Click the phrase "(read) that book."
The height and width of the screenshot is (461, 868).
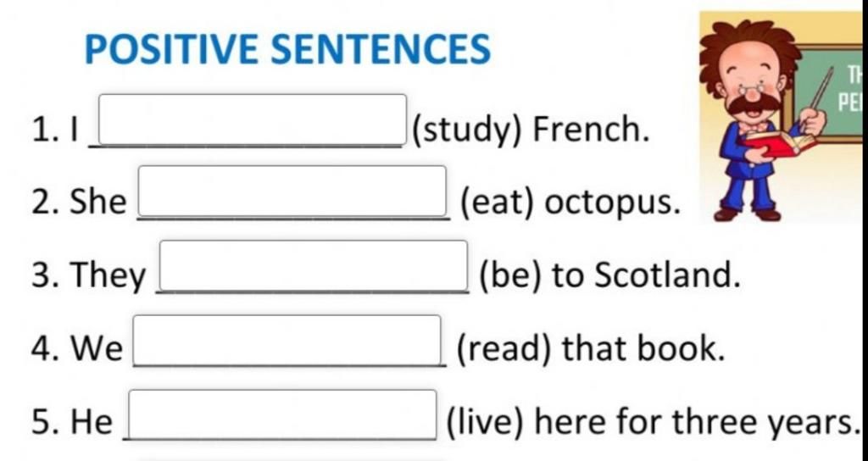591,349
